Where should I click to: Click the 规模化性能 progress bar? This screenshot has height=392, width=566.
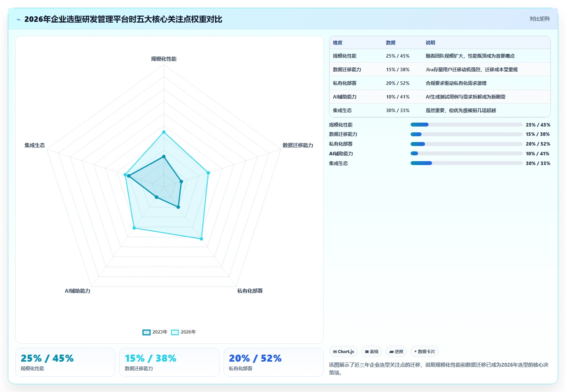[x=466, y=125]
